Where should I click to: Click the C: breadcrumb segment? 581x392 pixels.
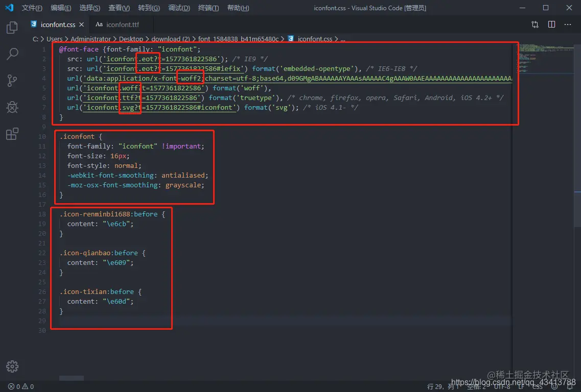[x=36, y=39]
